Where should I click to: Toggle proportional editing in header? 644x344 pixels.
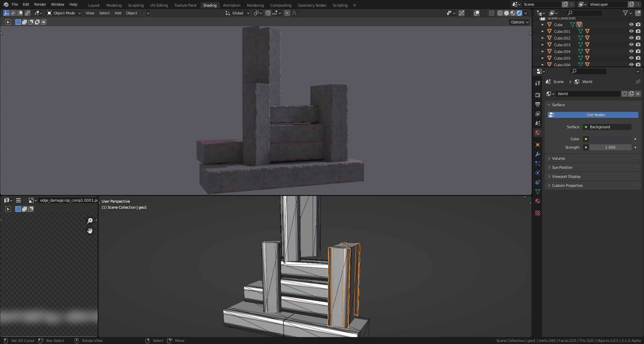point(287,13)
